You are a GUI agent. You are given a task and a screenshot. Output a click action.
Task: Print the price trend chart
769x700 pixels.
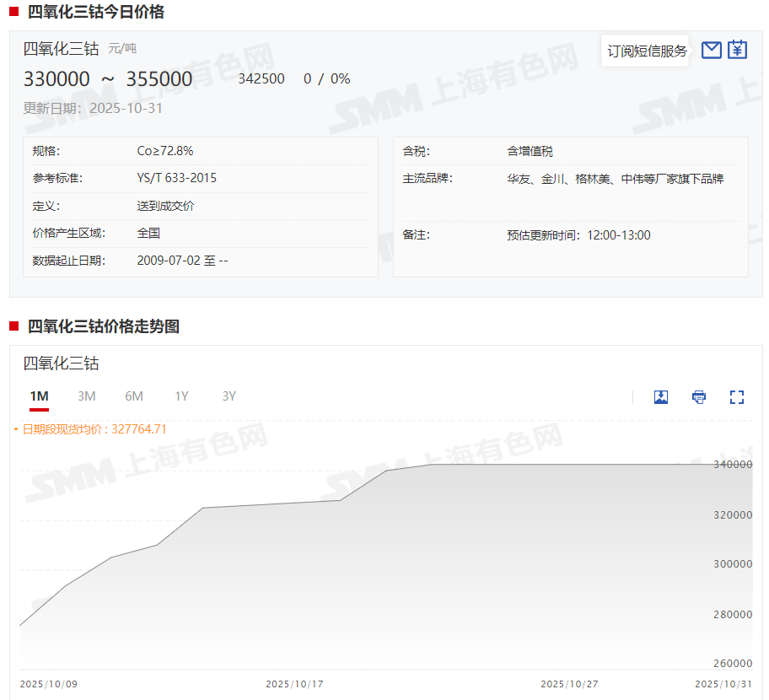[699, 397]
